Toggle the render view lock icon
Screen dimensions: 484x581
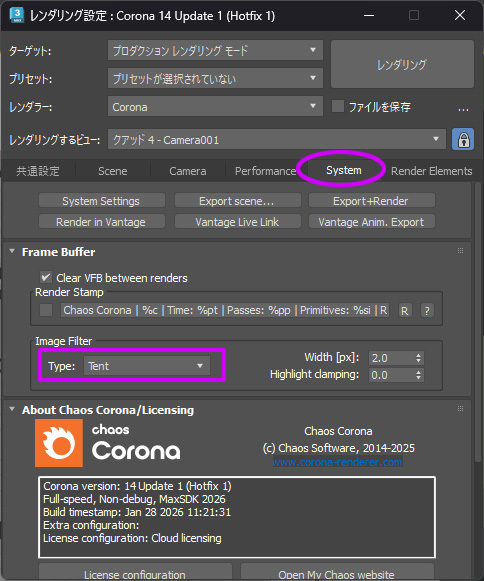(463, 139)
